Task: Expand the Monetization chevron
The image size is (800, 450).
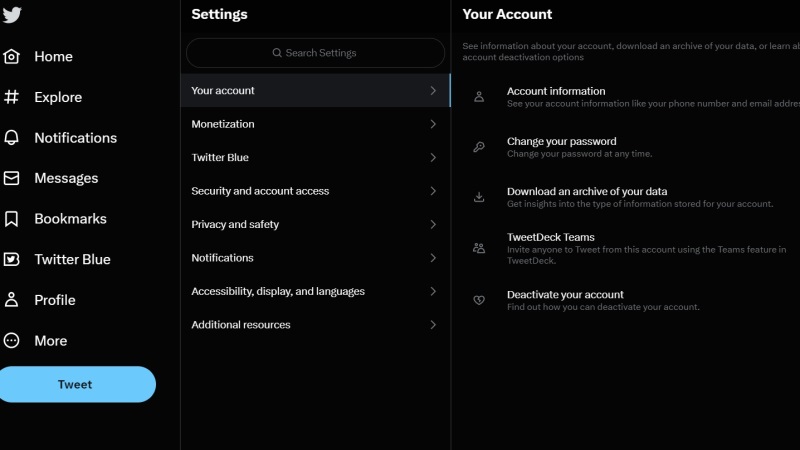Action: click(x=433, y=124)
